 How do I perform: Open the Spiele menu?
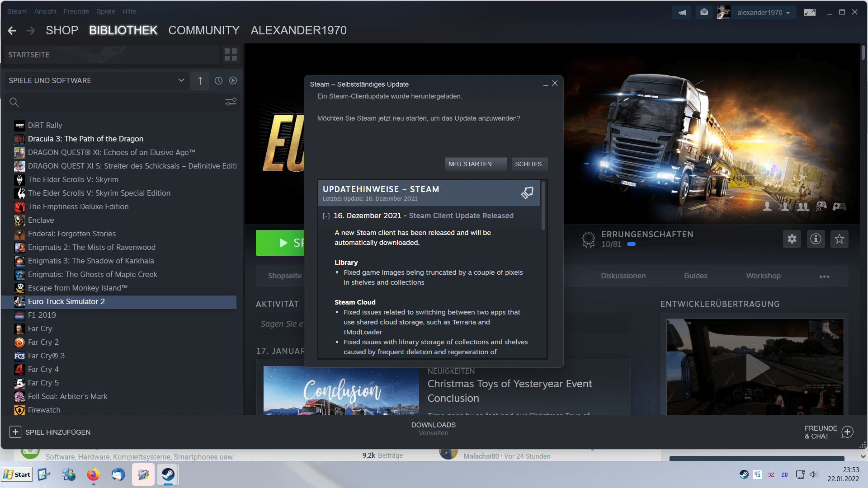pyautogui.click(x=106, y=11)
